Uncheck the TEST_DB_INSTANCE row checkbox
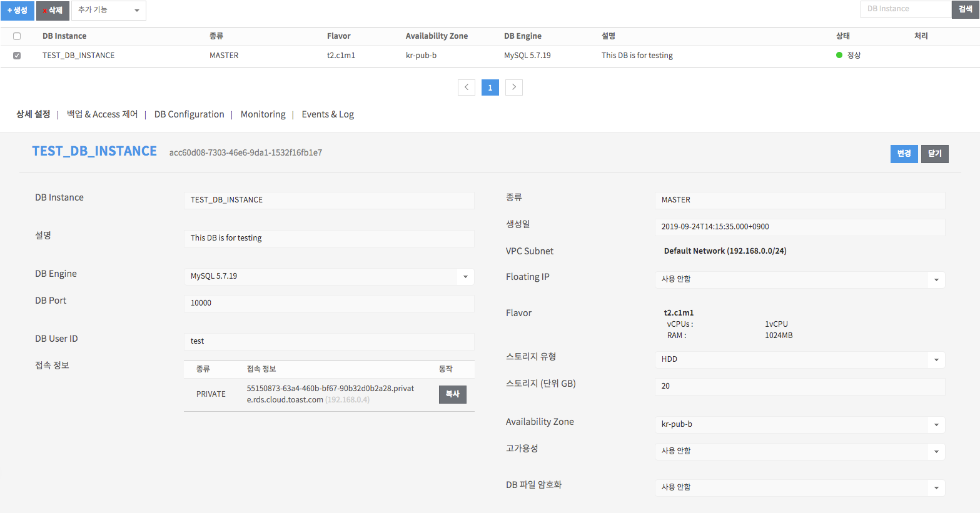 [17, 56]
